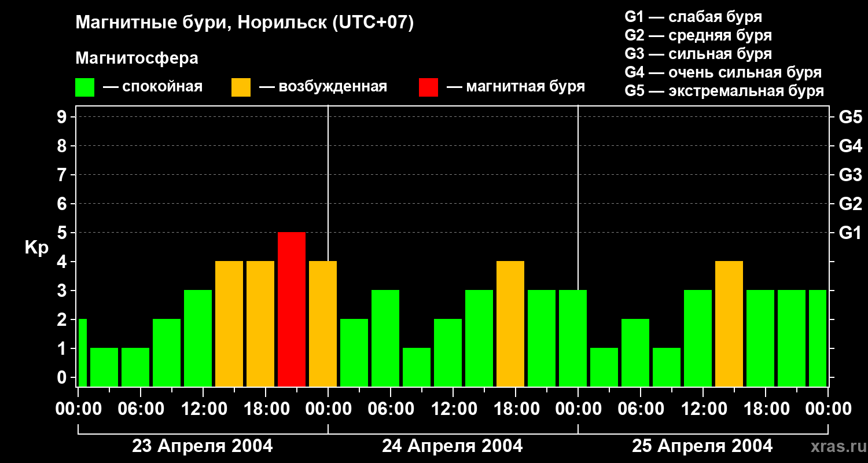Click "G5 — экстремальная буря" text
This screenshot has height=463, width=868.
[x=724, y=91]
